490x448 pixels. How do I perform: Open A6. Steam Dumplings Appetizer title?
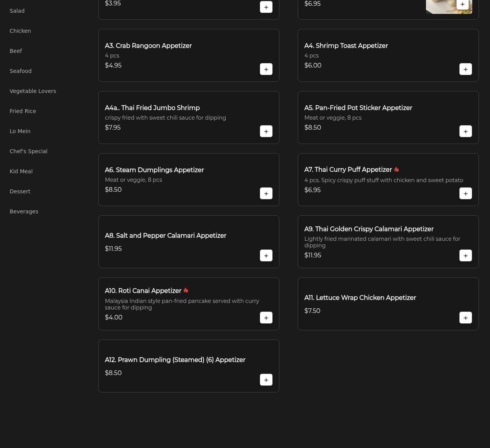[x=154, y=170]
